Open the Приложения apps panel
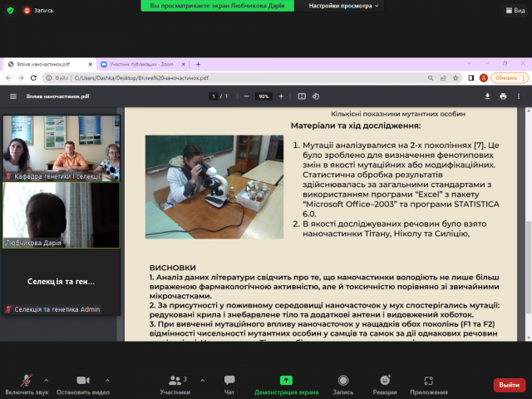The image size is (532, 399). [429, 380]
